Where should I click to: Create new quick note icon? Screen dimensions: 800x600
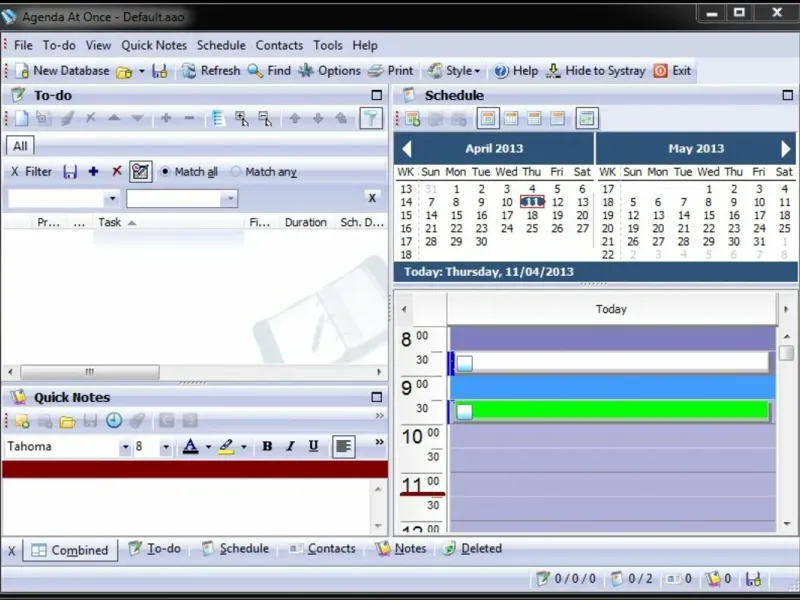point(22,420)
